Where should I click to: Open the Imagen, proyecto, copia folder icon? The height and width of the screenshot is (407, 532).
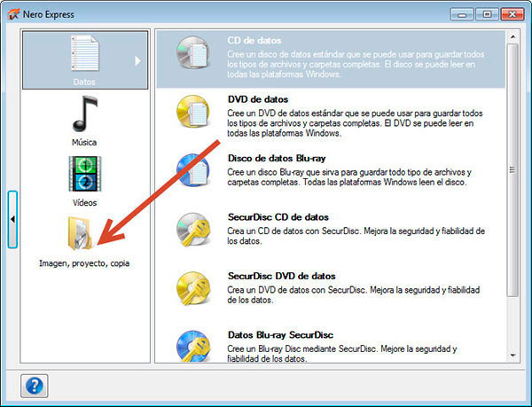[x=80, y=234]
